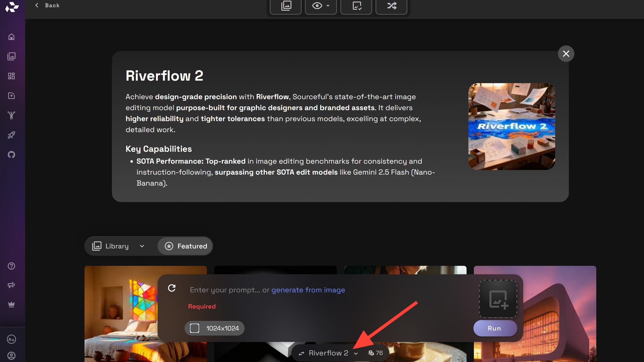The image size is (644, 362).
Task: Open the home icon in sidebar
Action: pyautogui.click(x=11, y=37)
